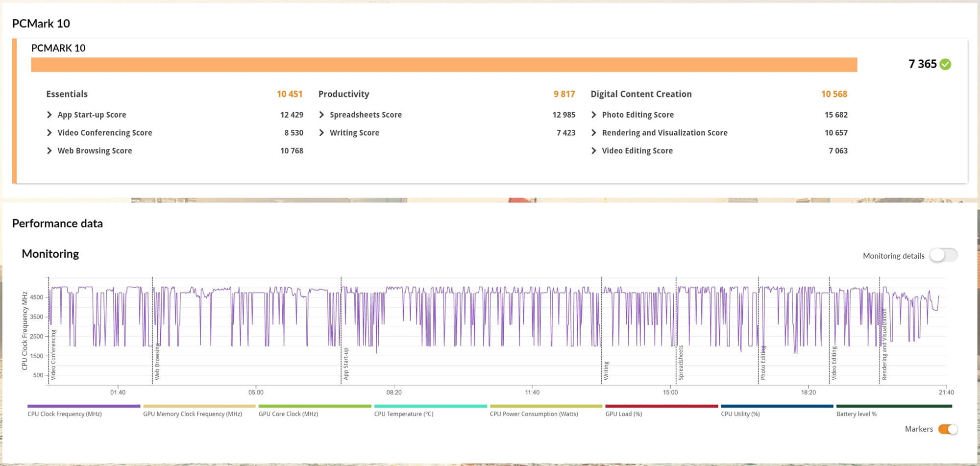
Task: Click the orange PCMark 10 score bar
Action: click(x=444, y=65)
